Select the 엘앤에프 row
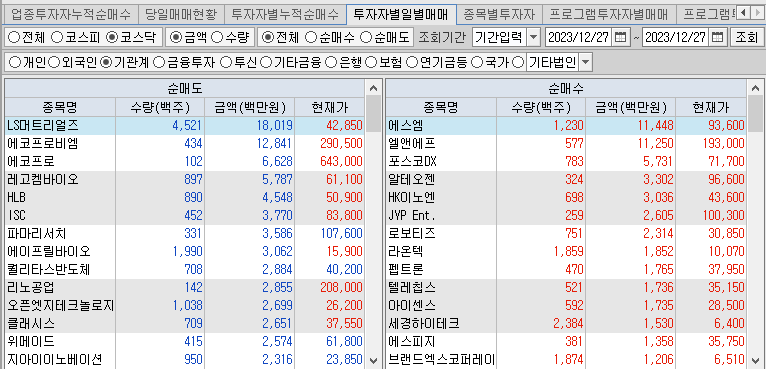The image size is (766, 369). [x=566, y=144]
